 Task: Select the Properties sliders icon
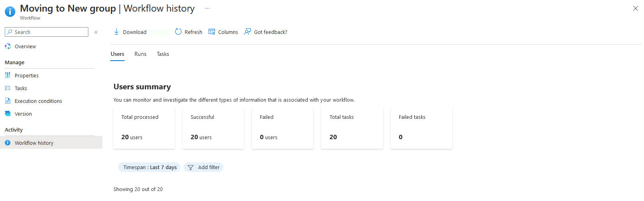click(8, 75)
